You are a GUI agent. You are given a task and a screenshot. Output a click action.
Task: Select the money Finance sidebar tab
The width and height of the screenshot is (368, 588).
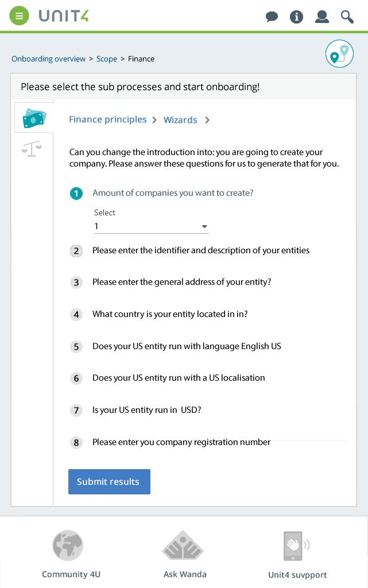[x=34, y=118]
